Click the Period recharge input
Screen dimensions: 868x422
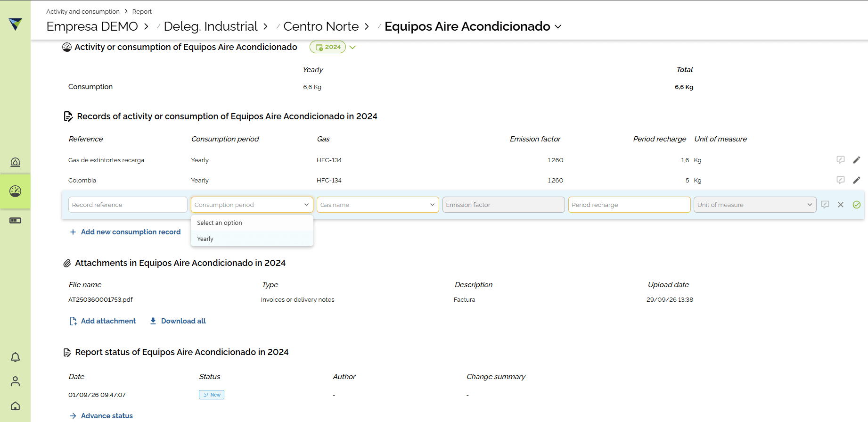tap(630, 205)
